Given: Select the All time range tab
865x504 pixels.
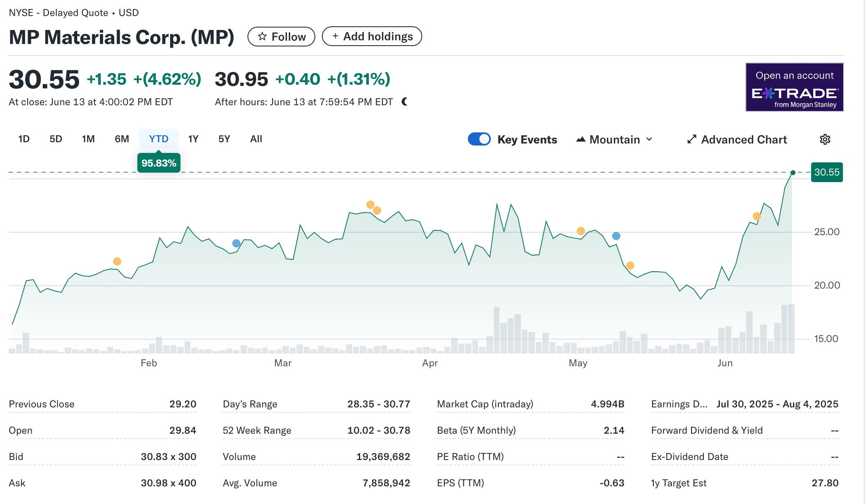Looking at the screenshot, I should click(256, 139).
